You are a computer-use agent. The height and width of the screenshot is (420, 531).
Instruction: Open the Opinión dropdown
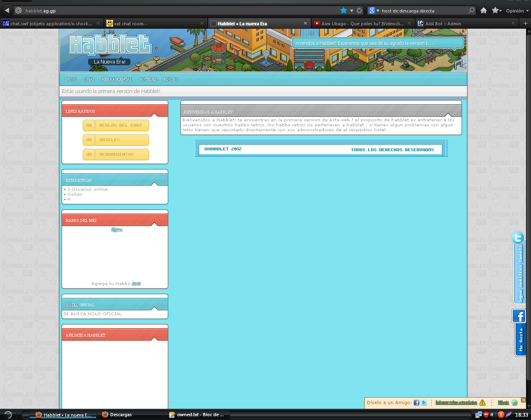click(517, 11)
